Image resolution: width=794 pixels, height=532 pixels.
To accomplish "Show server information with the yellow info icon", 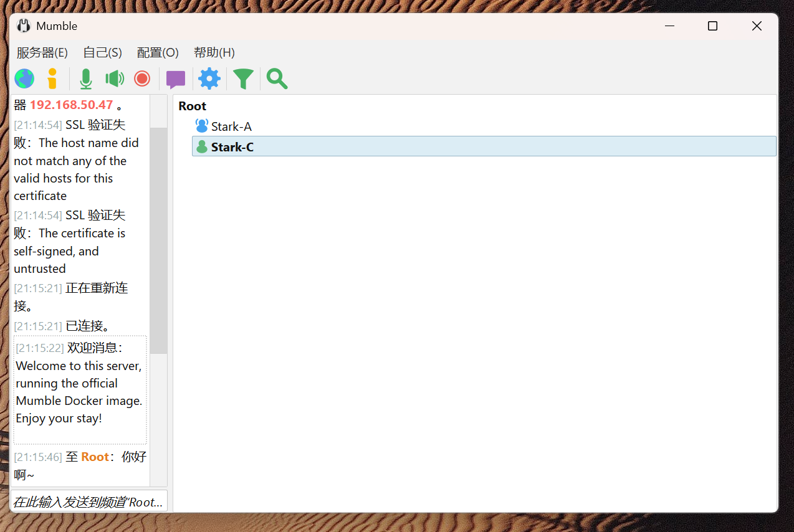I will coord(52,78).
